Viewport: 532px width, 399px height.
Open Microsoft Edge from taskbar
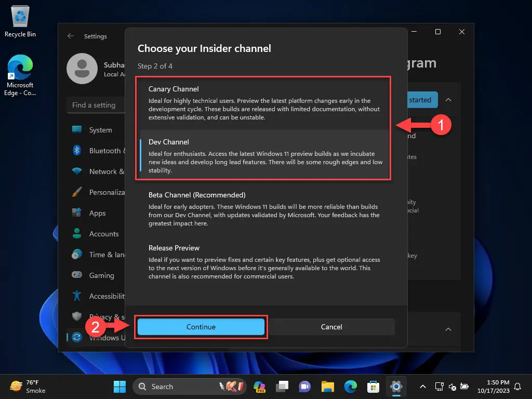click(350, 387)
